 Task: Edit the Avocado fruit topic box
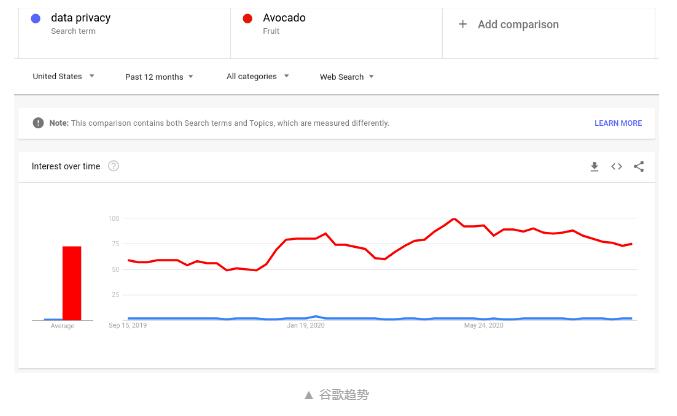point(336,29)
